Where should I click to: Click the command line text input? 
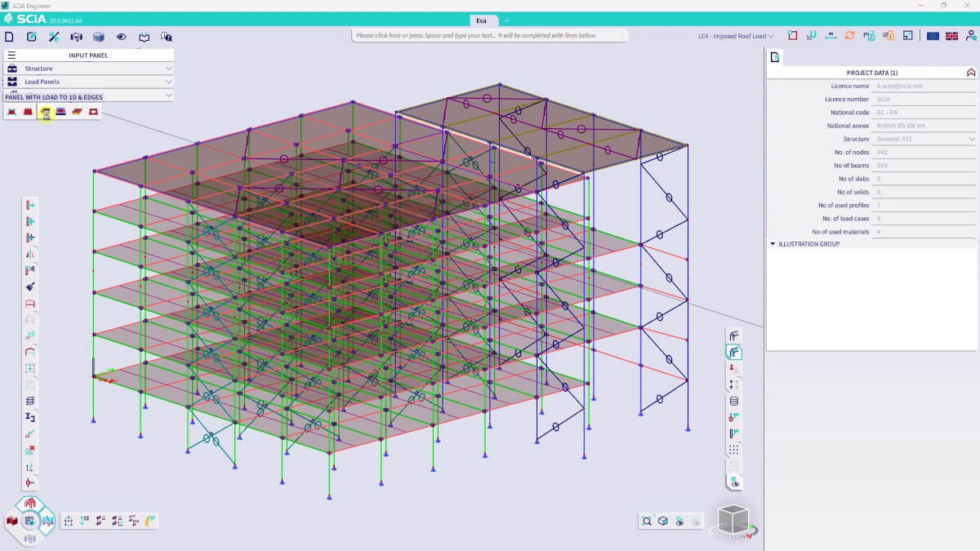(x=490, y=36)
